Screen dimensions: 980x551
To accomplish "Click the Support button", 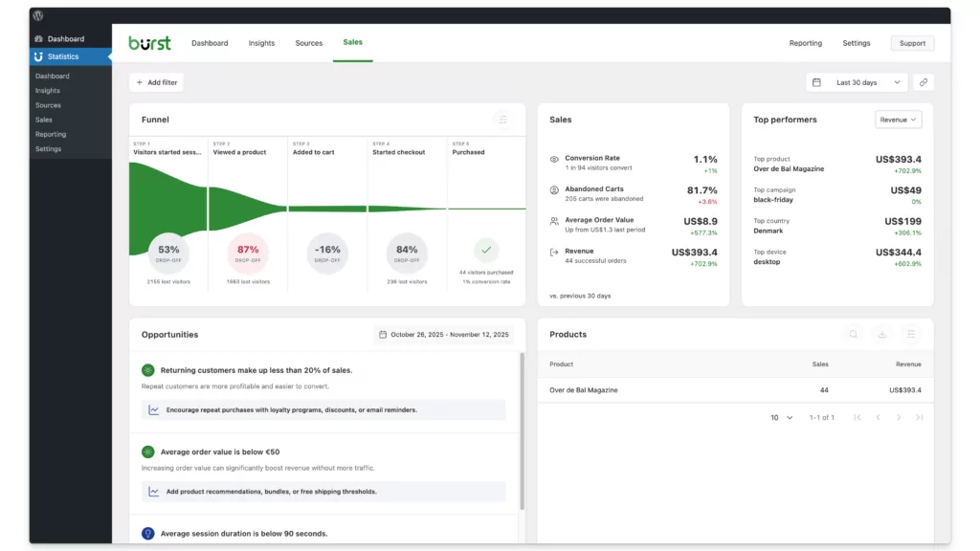I will (x=911, y=42).
